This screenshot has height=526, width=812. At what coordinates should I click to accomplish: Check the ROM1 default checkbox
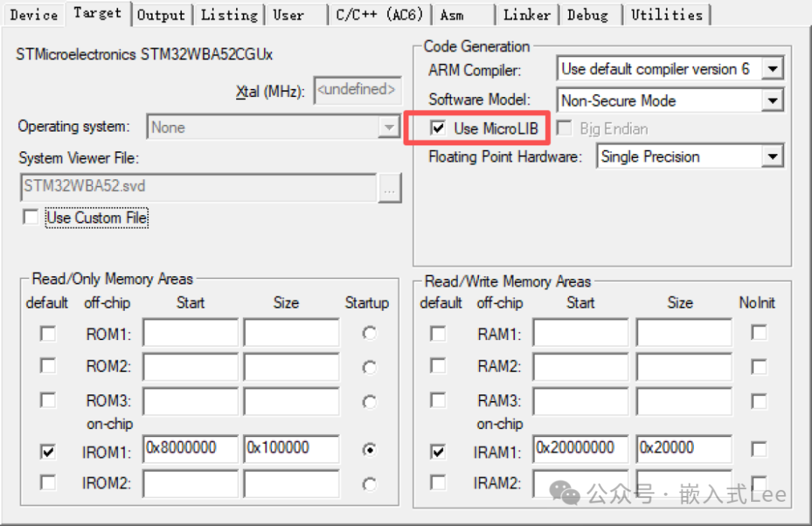coord(47,333)
